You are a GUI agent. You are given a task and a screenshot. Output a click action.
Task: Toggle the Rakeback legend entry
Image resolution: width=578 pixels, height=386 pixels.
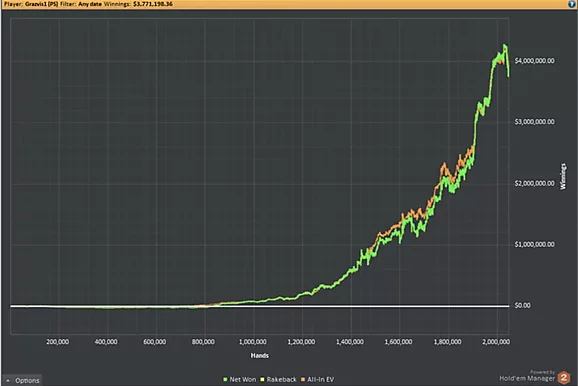278,379
